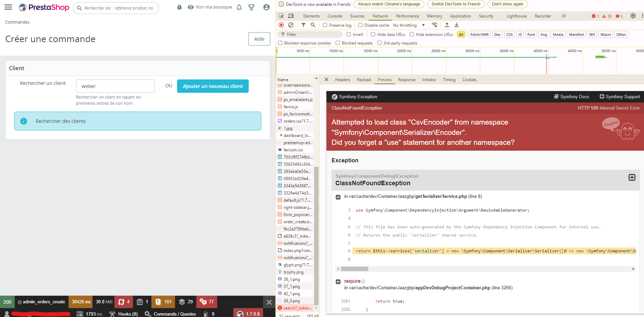Close the request details panel
Viewport: 644px width, 317px height.
(x=326, y=80)
